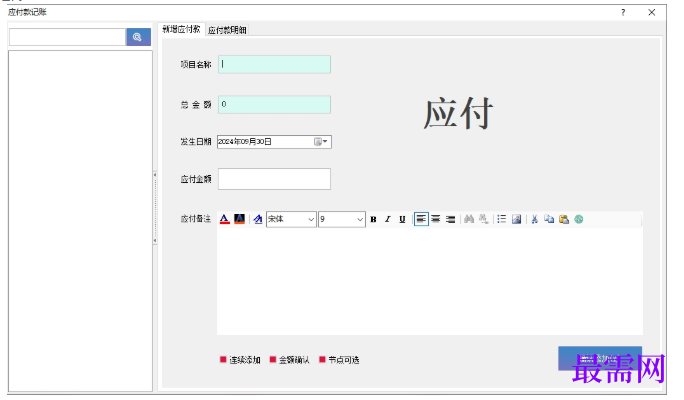Click the green round icon in toolbar
This screenshot has height=400, width=684.
click(579, 219)
